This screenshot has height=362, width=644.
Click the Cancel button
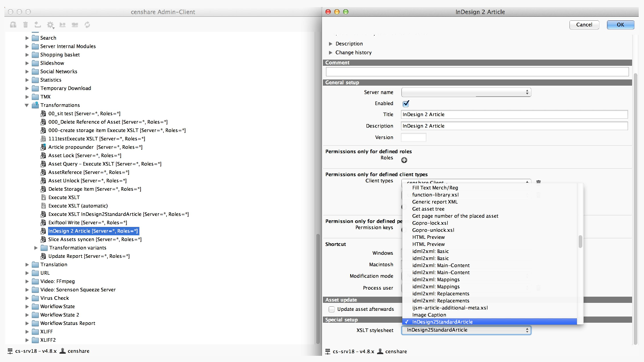(584, 25)
